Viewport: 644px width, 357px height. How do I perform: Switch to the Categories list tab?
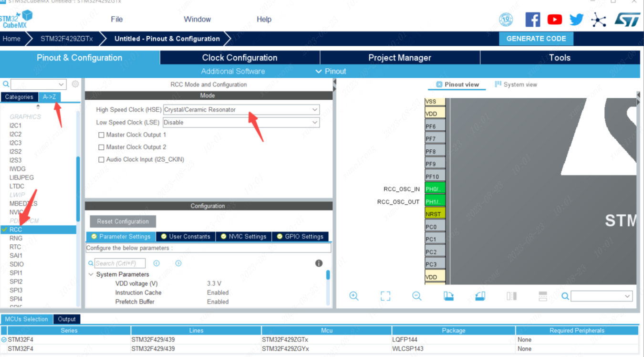(x=19, y=97)
